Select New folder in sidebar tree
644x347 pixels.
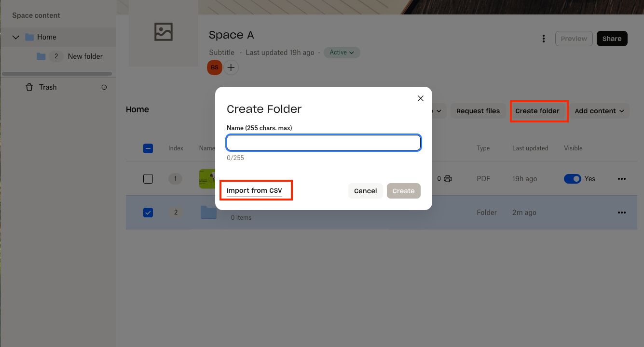click(x=85, y=56)
